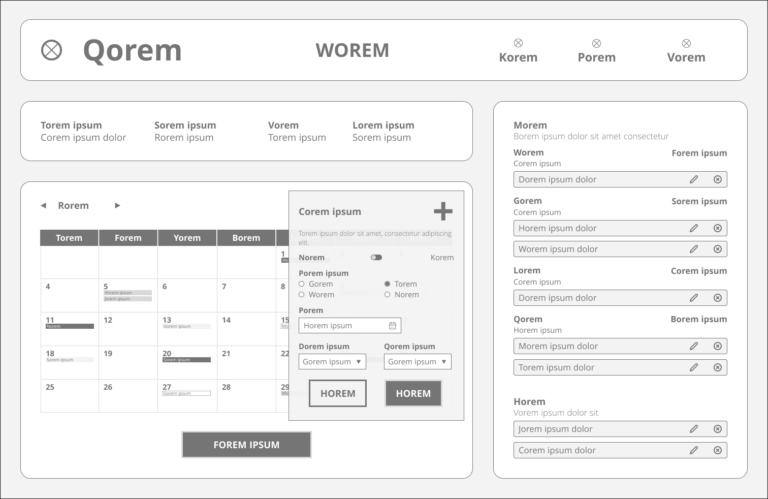768x499 pixels.
Task: Click the Torem ipsum summary item
Action: (x=83, y=131)
